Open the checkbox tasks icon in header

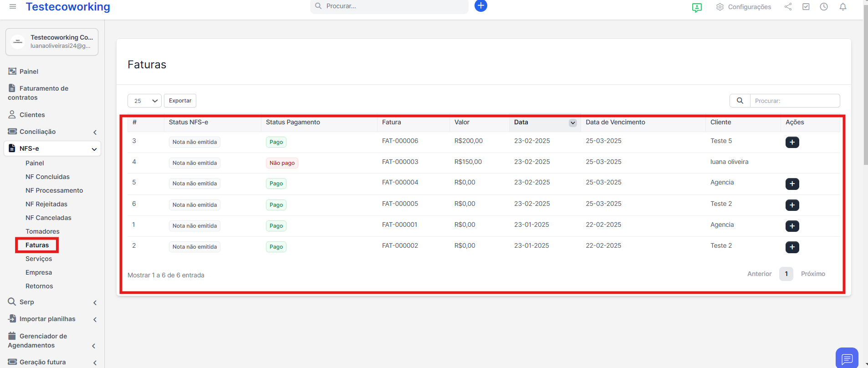coord(806,7)
